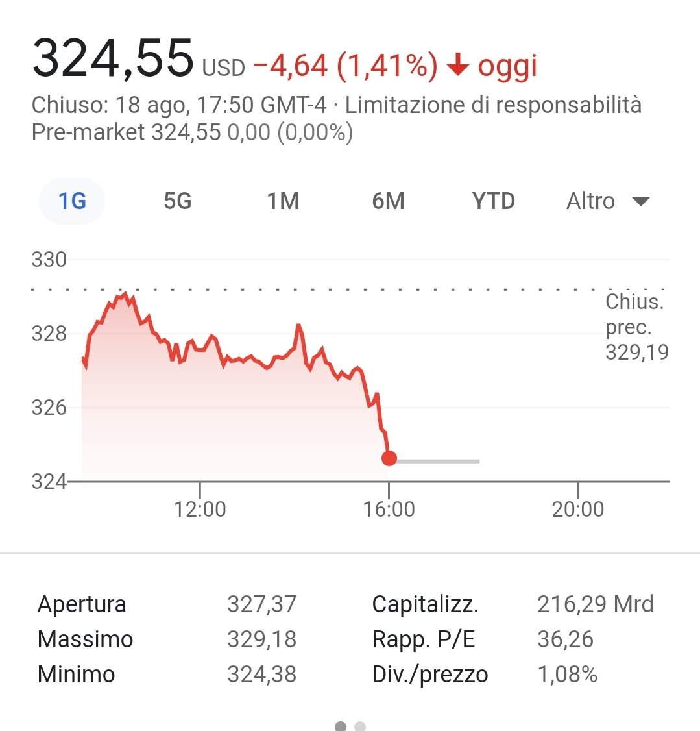Click the Chius. prec. 329,19 label
This screenshot has width=700, height=731.
click(636, 327)
